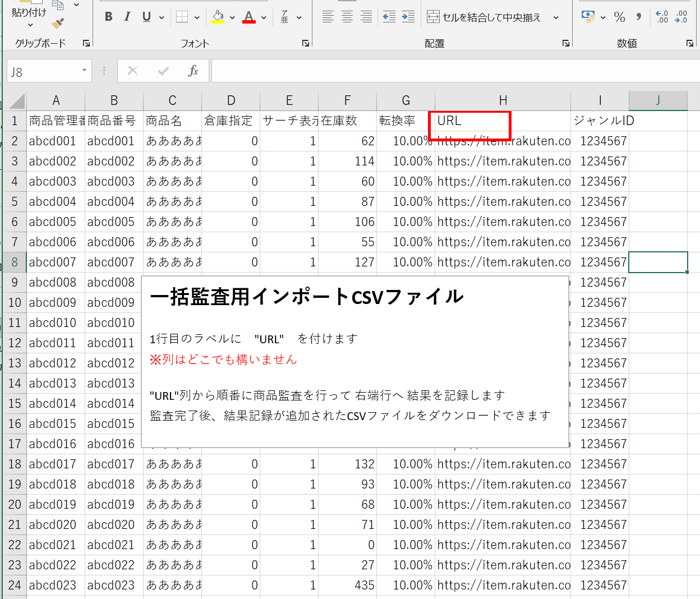Select row 8 header

point(15,262)
